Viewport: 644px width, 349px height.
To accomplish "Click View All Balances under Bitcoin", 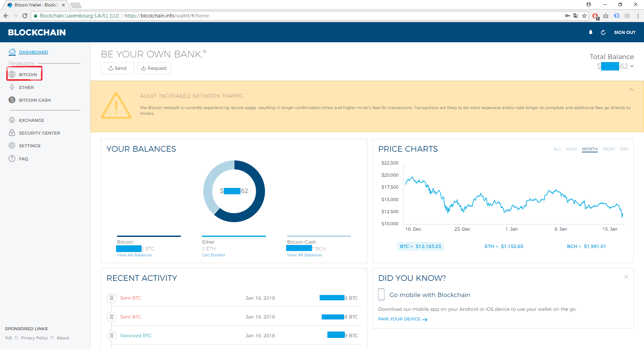I will tap(135, 255).
